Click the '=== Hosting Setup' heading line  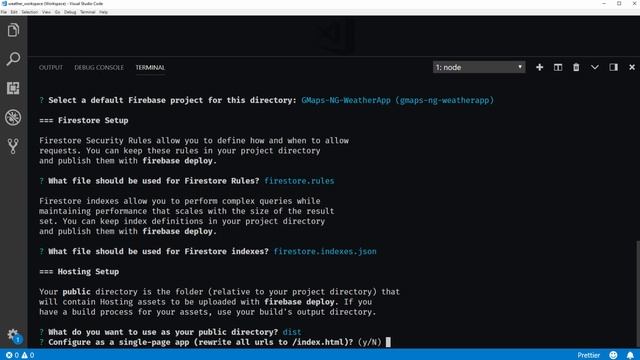point(79,271)
